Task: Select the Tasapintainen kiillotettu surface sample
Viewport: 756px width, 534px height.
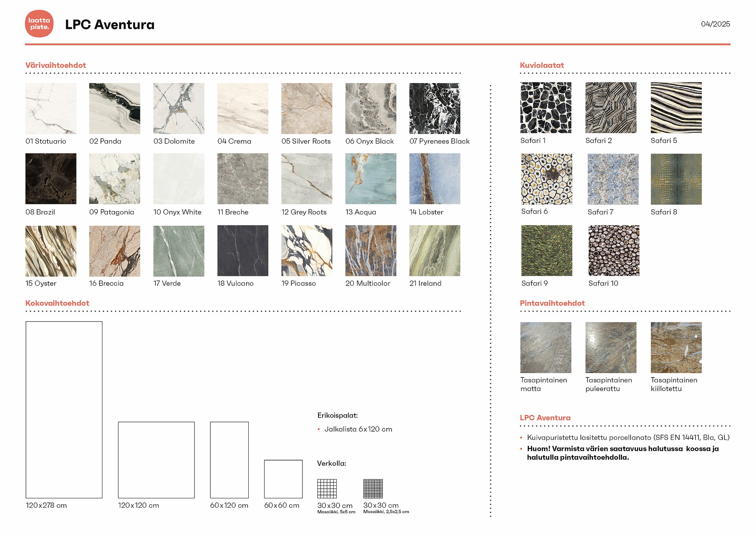Action: click(676, 347)
